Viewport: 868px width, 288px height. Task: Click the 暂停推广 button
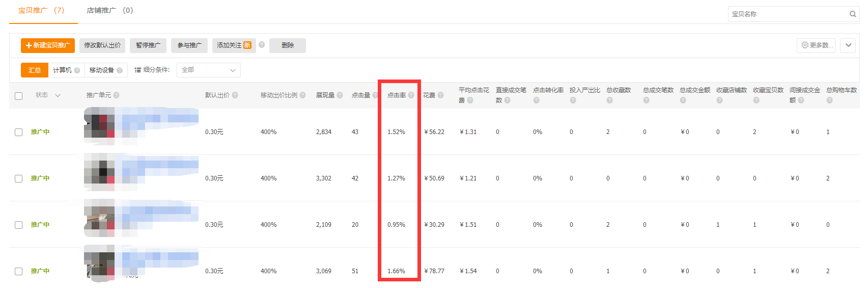tap(148, 45)
